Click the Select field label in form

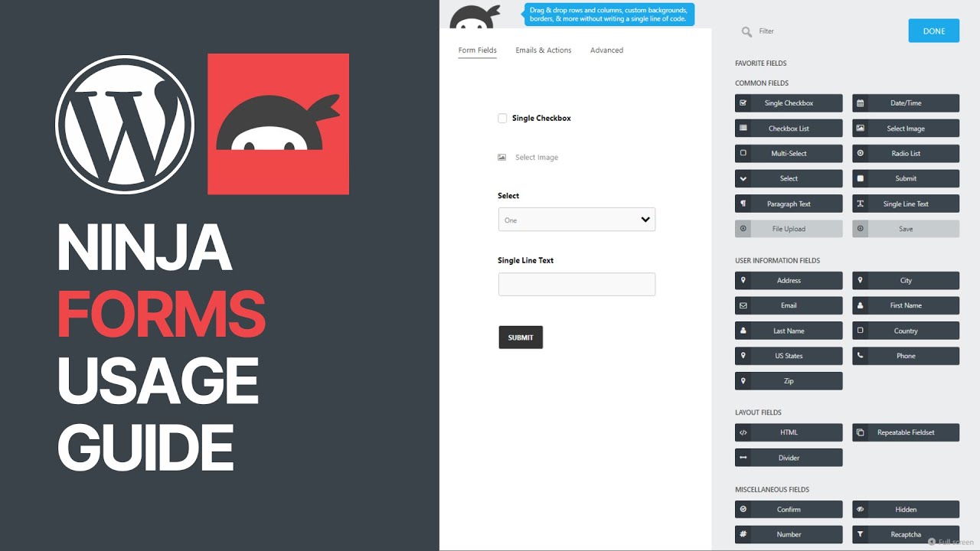[x=508, y=196]
